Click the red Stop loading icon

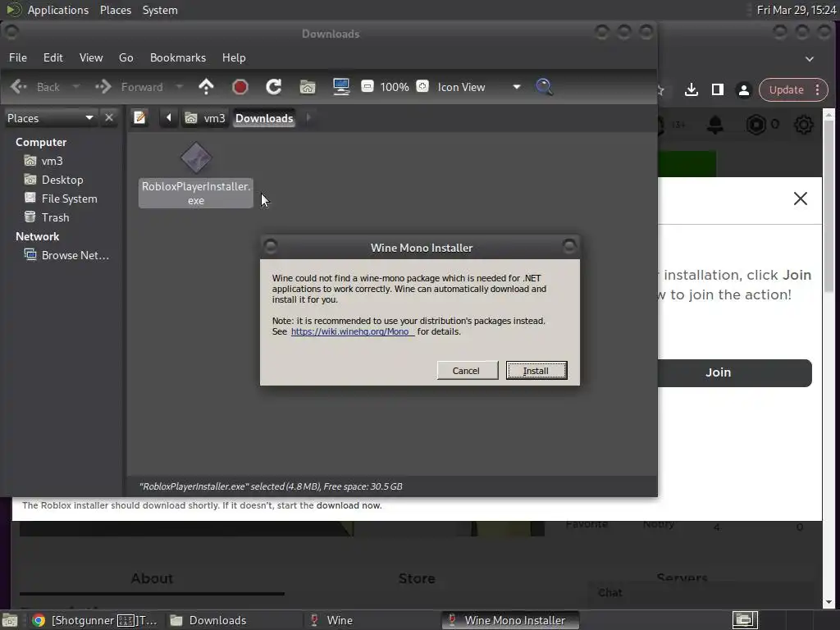(240, 87)
